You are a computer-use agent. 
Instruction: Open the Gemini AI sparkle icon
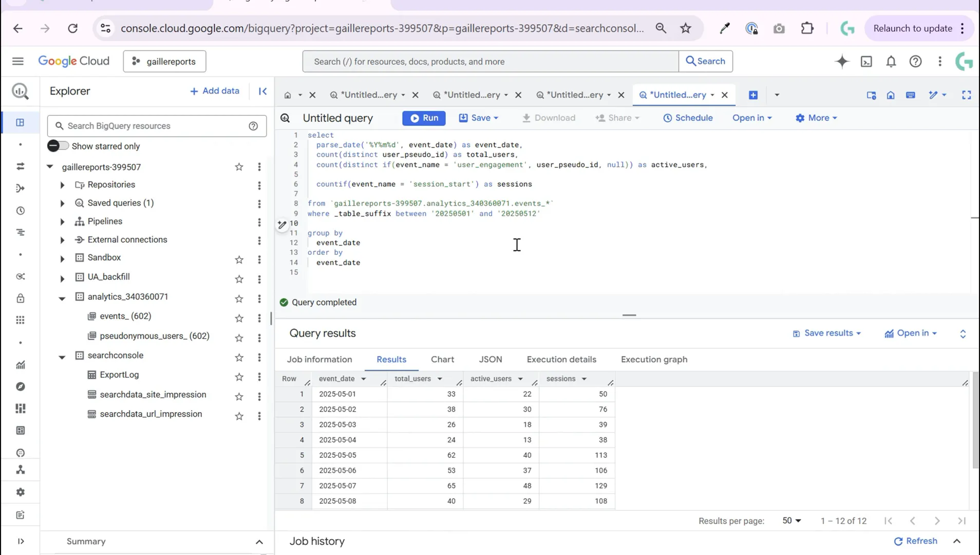tap(842, 61)
